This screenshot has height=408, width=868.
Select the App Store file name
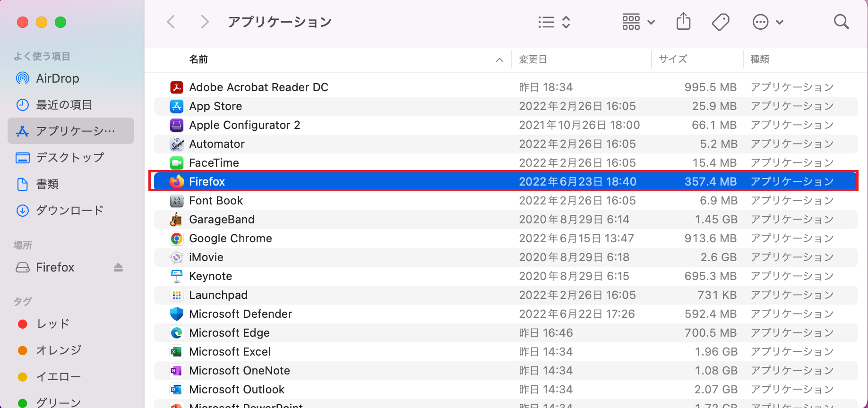tap(215, 106)
